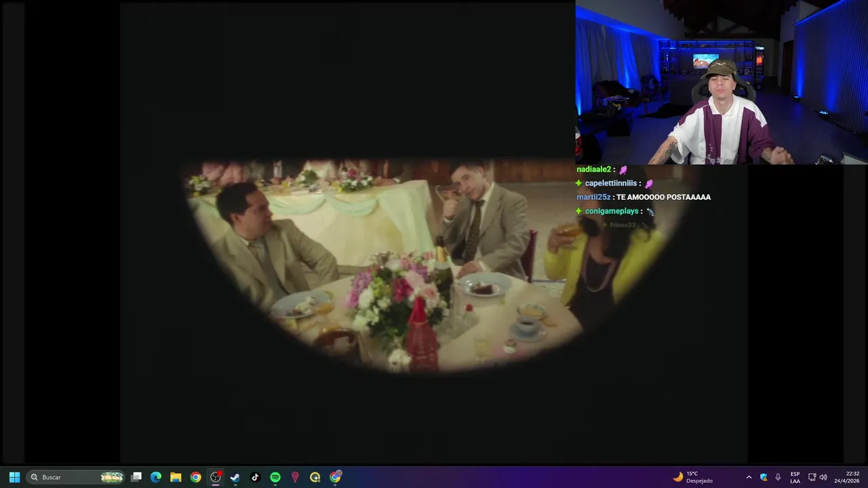
Task: Click the Buscar taskbar search field
Action: point(76,477)
